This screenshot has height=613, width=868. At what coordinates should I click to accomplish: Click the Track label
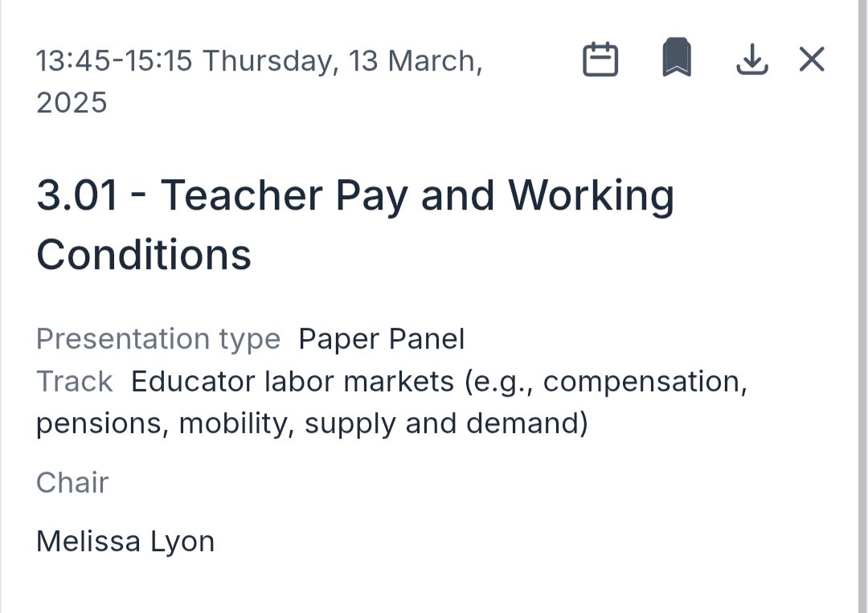click(75, 382)
